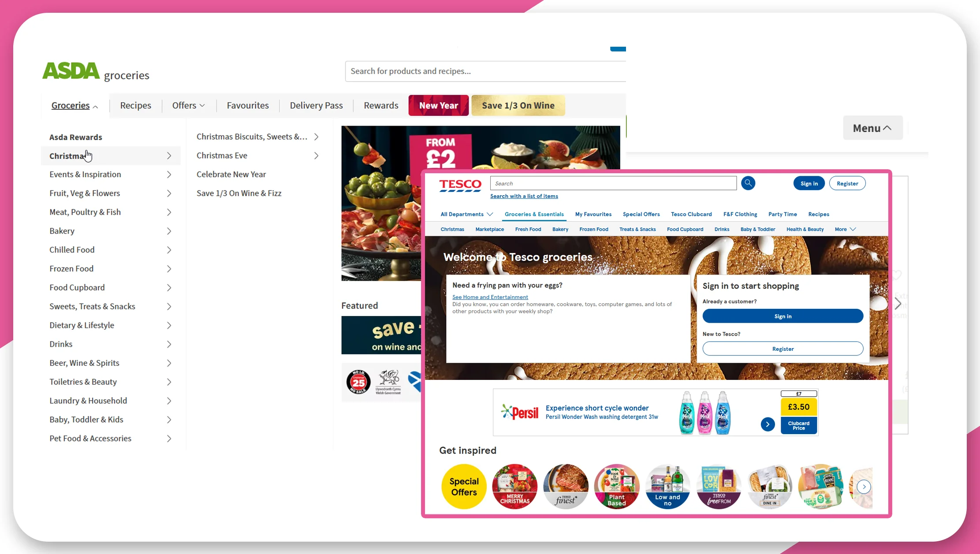Click the ASDA groceries logo icon
Viewport: 980px width, 554px height.
coord(94,73)
